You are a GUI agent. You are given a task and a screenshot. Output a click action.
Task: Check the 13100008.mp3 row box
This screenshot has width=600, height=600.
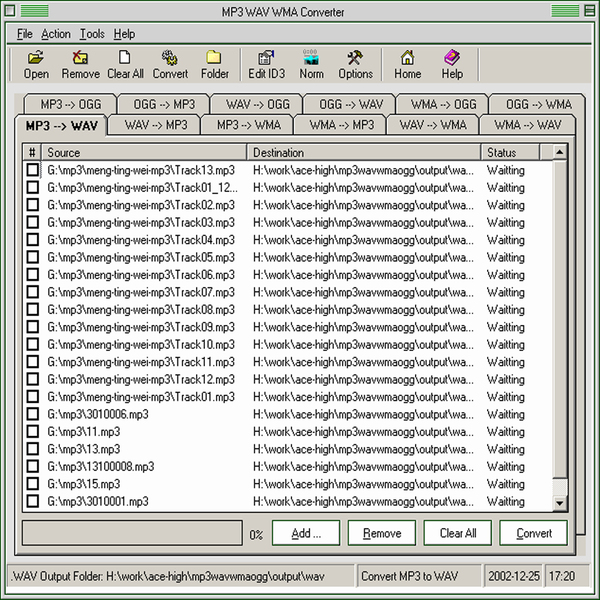[x=33, y=466]
